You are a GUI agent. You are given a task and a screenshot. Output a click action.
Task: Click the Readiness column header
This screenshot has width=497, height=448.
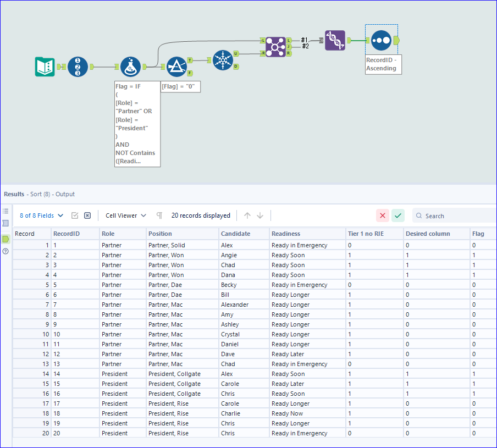tap(307, 234)
